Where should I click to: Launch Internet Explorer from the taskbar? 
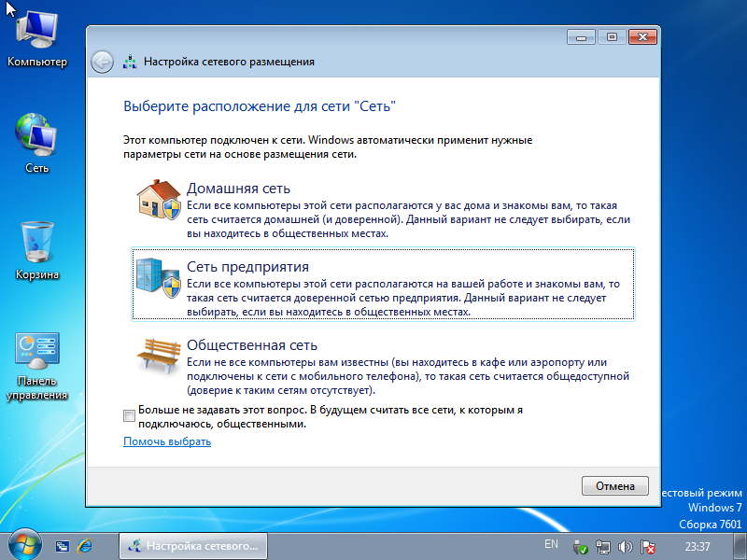(87, 545)
